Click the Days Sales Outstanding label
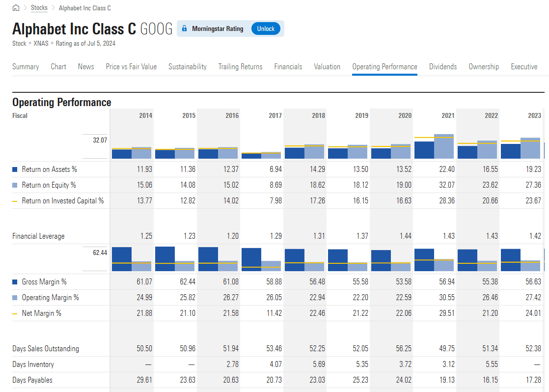Image resolution: width=549 pixels, height=392 pixels. 46,349
